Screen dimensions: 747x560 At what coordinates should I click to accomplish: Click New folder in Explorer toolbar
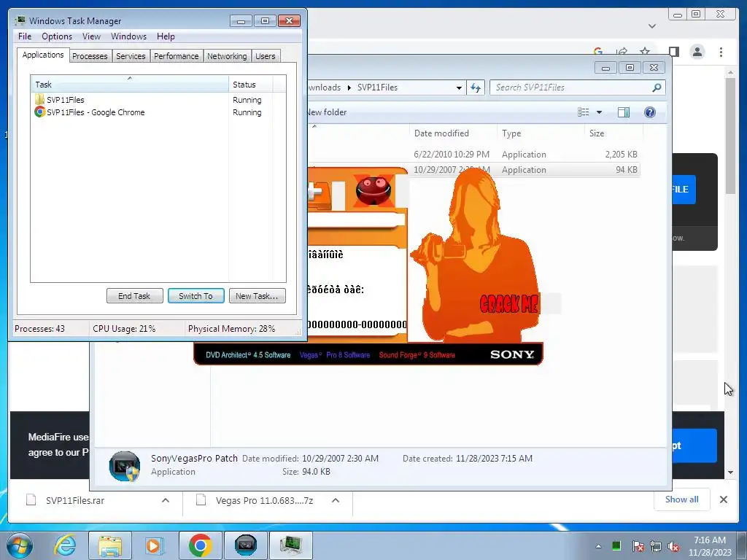tap(327, 112)
